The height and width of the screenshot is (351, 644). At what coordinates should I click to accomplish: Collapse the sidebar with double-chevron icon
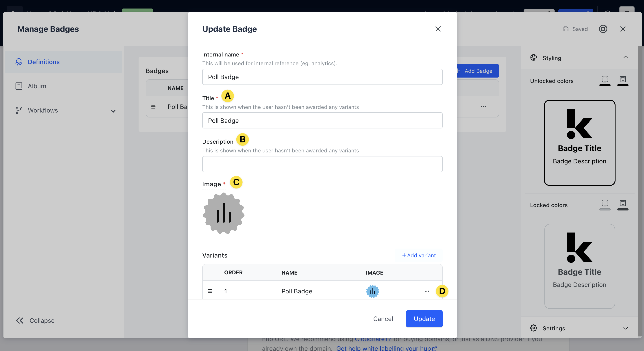20,320
